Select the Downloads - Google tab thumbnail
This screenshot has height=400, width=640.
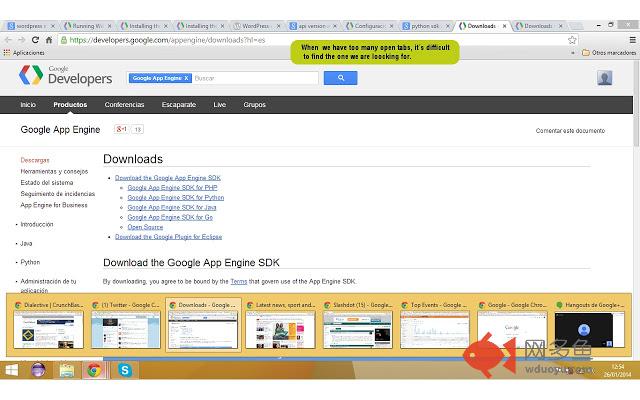coord(203,326)
